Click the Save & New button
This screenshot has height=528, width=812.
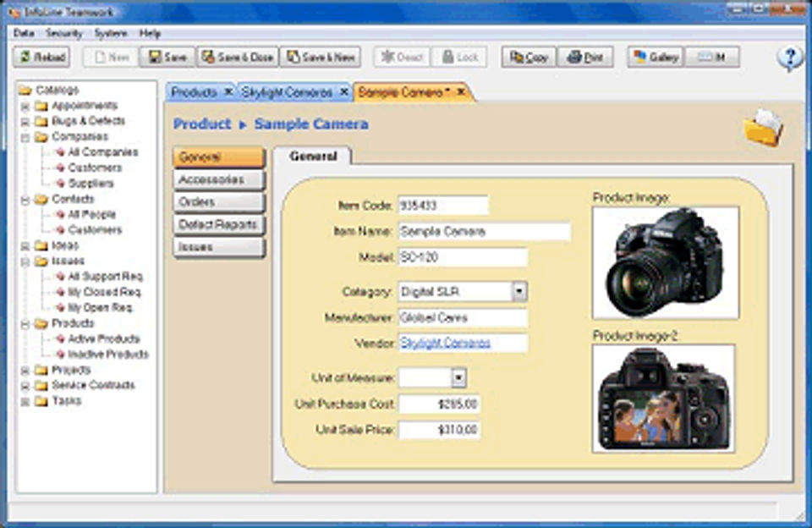pos(321,57)
